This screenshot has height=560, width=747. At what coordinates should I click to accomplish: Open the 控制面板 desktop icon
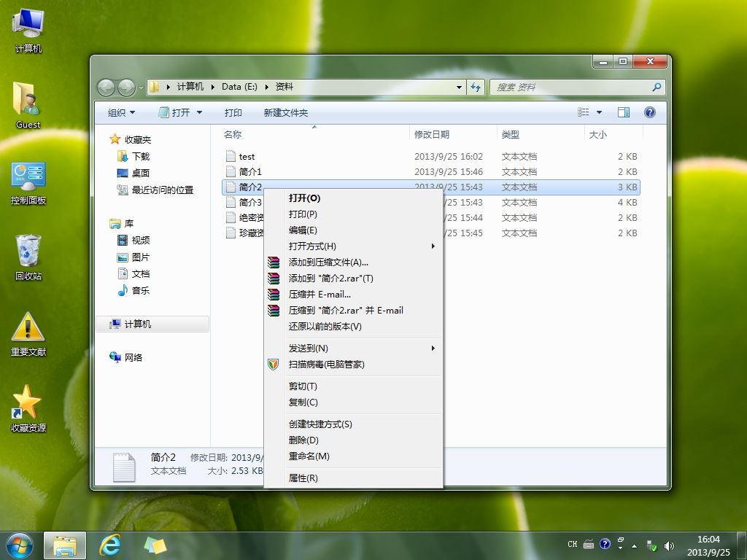pos(28,183)
